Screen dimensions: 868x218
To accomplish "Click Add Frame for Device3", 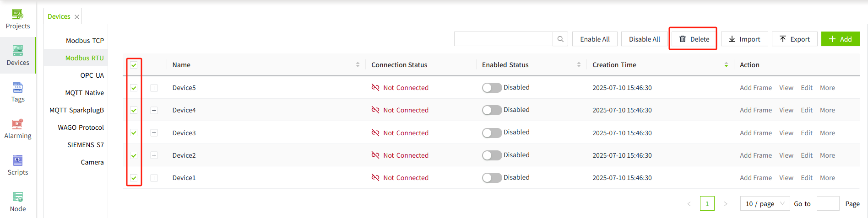I will coord(755,133).
